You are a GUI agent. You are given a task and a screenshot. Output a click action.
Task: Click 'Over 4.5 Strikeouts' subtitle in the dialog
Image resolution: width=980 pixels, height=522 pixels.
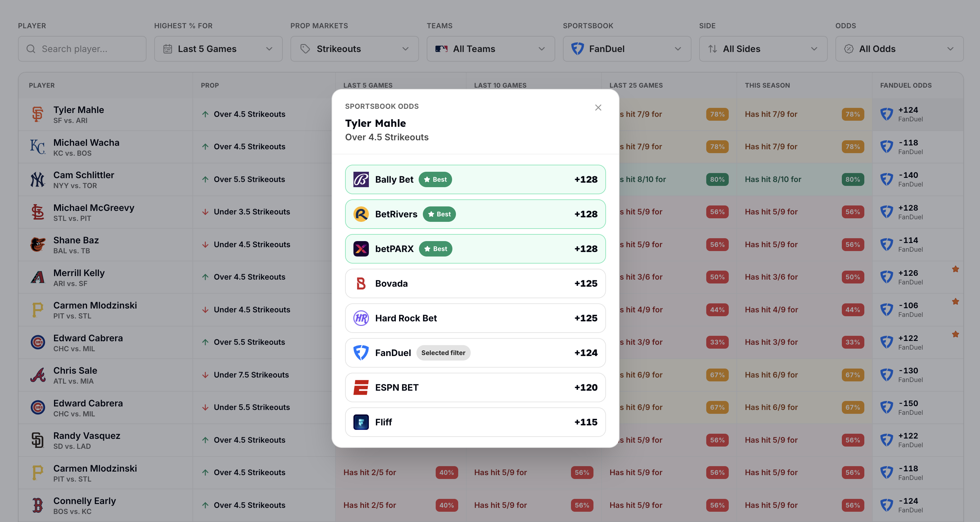387,137
